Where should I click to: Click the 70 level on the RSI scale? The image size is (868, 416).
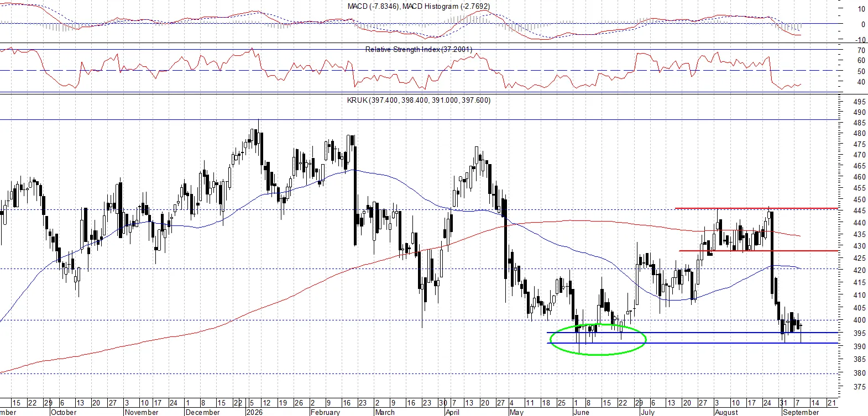861,50
